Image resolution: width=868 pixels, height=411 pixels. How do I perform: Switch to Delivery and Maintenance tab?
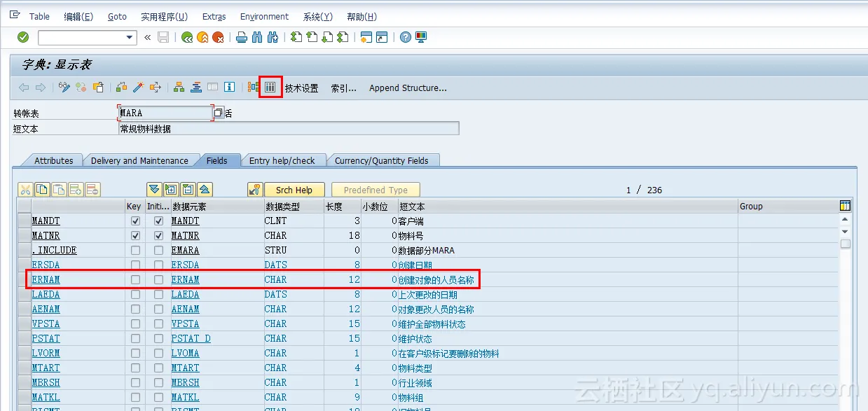click(139, 160)
